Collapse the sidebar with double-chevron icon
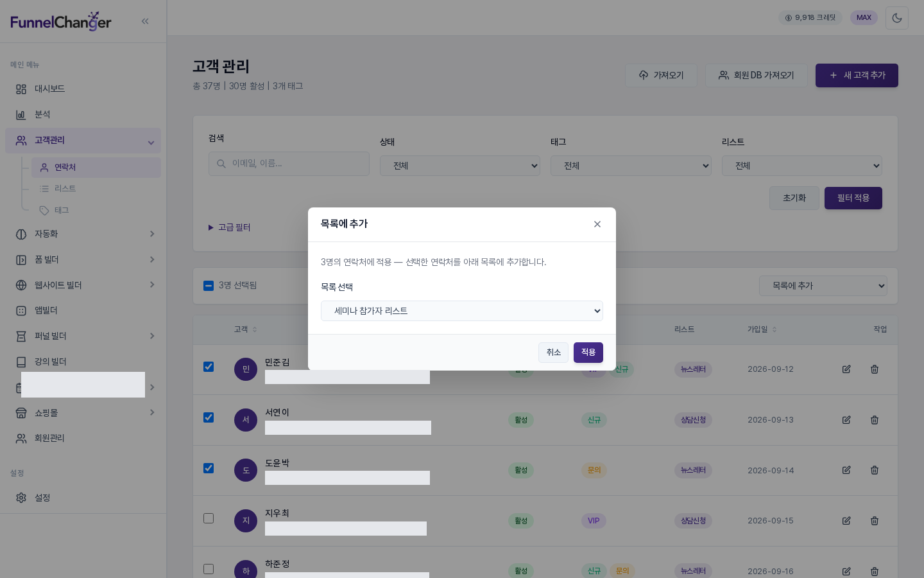Image resolution: width=924 pixels, height=578 pixels. (x=145, y=21)
